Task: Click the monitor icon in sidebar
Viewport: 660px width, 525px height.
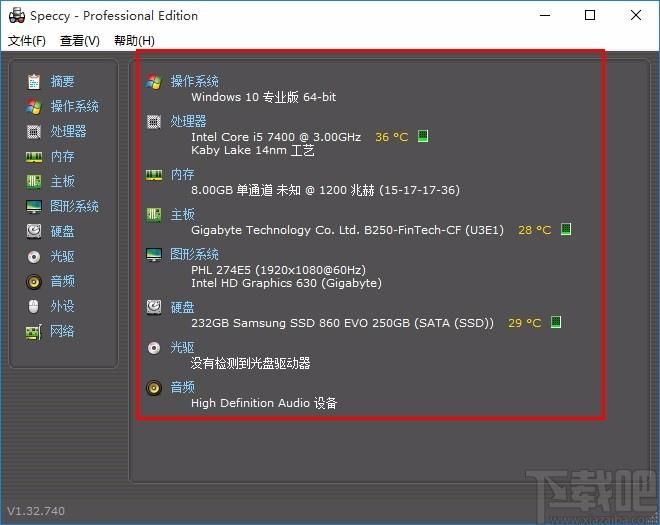Action: (x=34, y=207)
